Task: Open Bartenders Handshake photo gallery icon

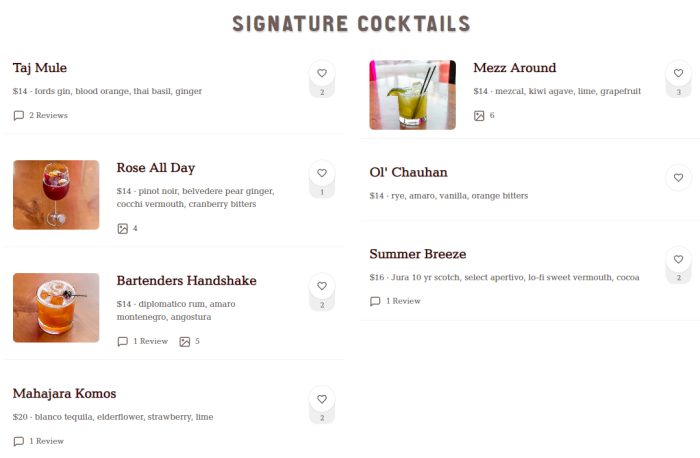Action: coord(185,342)
